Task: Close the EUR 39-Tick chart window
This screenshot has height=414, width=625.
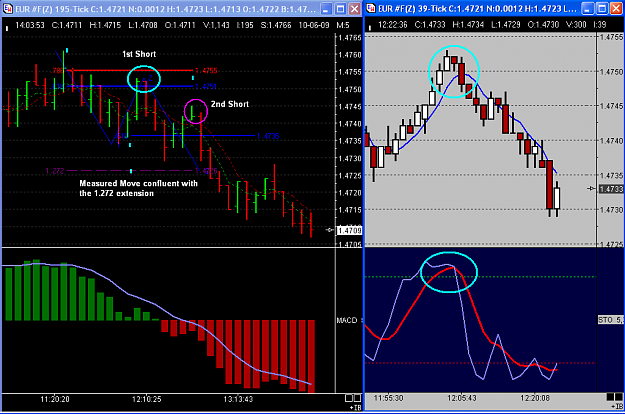Action: [x=616, y=8]
